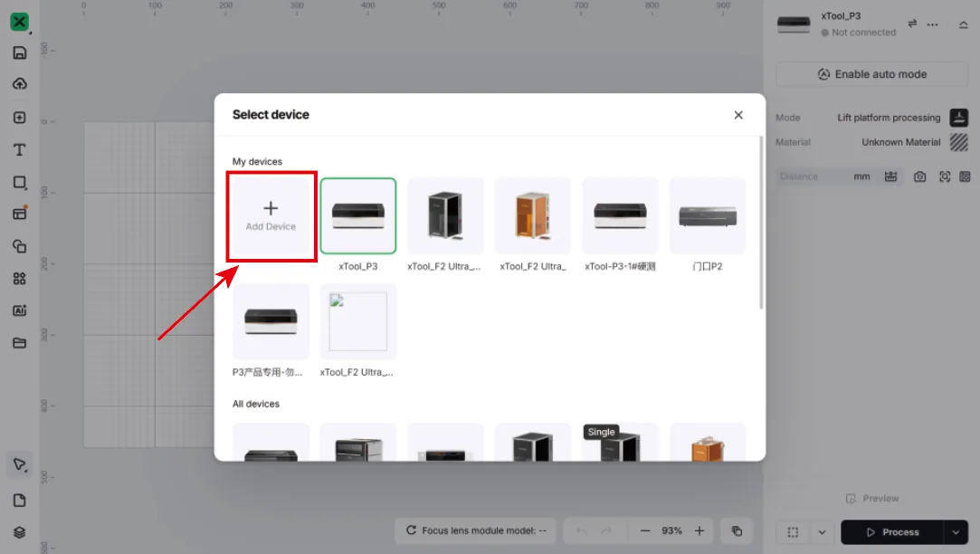Select the Text tool icon
Screen dimensions: 980x554
click(x=19, y=150)
